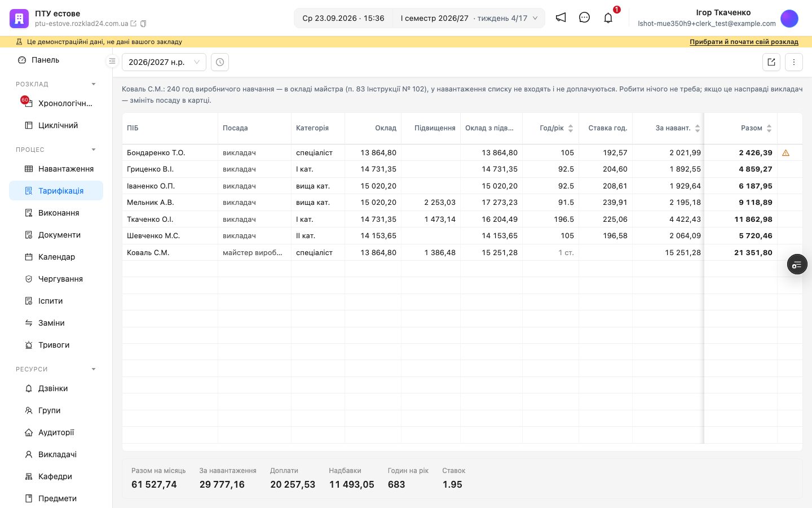Screen dimensions: 812x508
Task: Open the 2026/2027 н.р. year dropdown
Action: coord(164,62)
